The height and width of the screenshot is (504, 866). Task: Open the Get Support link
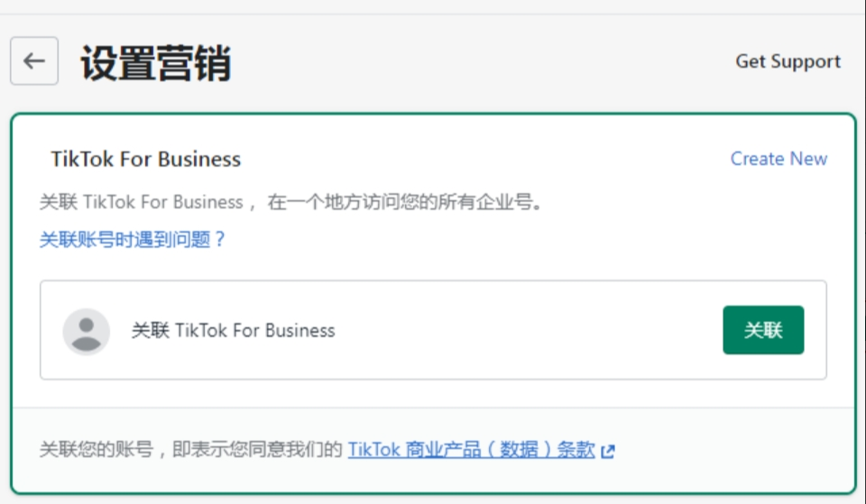point(788,61)
